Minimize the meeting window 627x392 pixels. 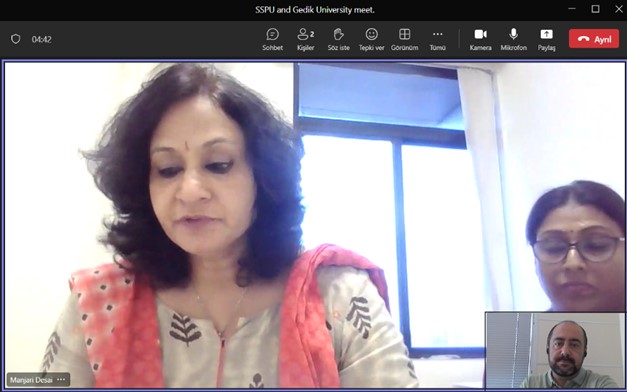click(572, 9)
